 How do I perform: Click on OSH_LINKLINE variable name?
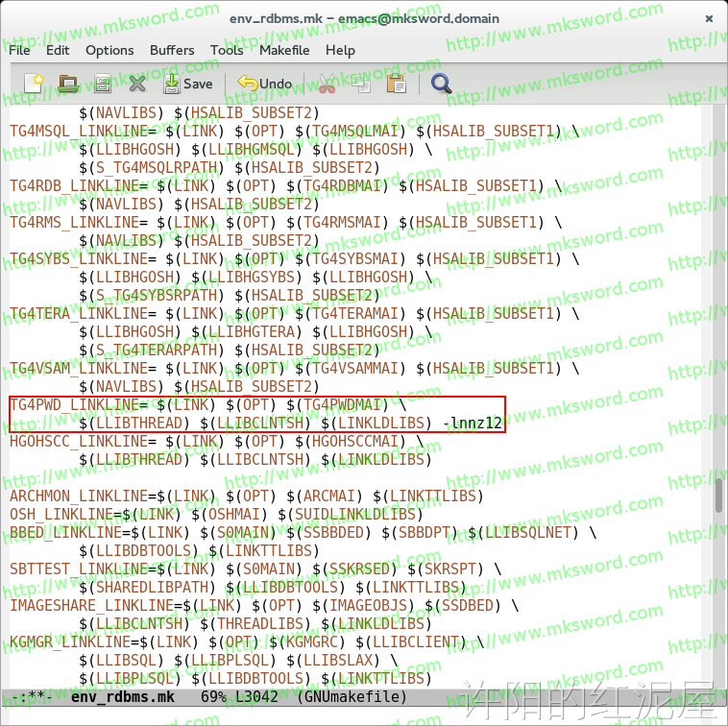(x=61, y=515)
